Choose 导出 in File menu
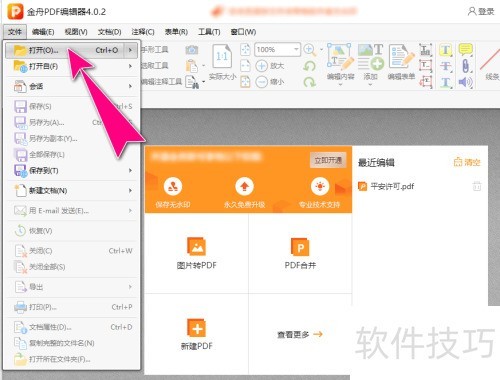The height and width of the screenshot is (380, 500). (x=71, y=287)
